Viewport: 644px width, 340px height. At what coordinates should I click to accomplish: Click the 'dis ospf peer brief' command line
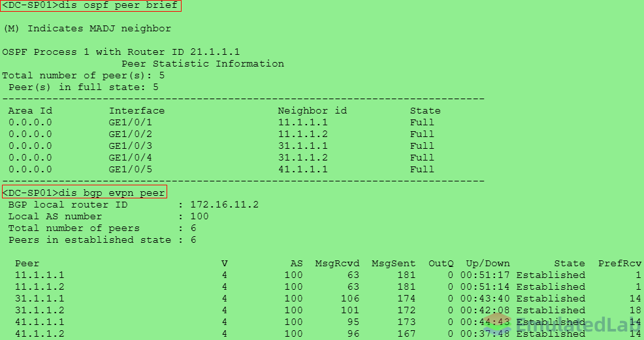click(91, 6)
